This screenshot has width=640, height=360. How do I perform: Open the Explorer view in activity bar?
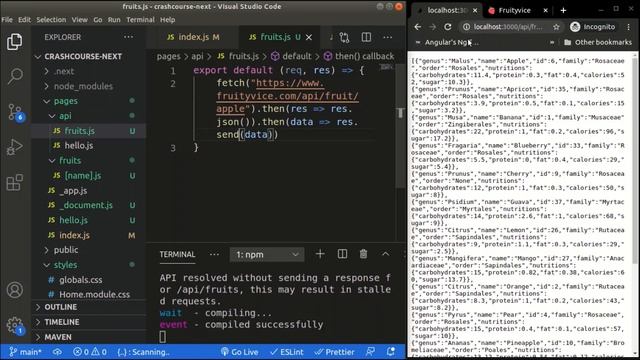(x=15, y=42)
